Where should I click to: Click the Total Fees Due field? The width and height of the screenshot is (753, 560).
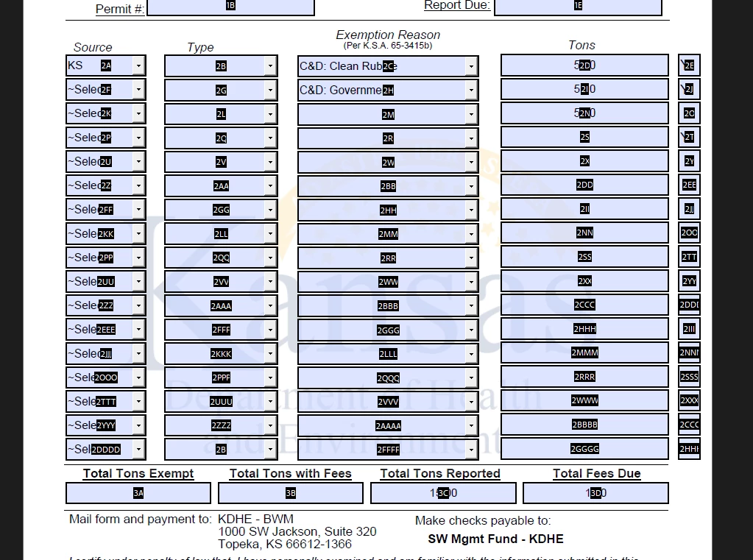(x=595, y=493)
